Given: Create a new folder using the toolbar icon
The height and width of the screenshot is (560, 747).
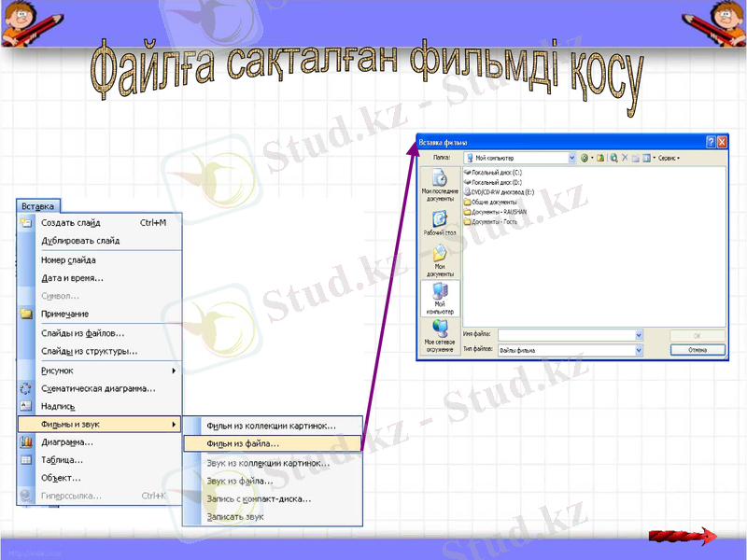Looking at the screenshot, I should click(636, 157).
